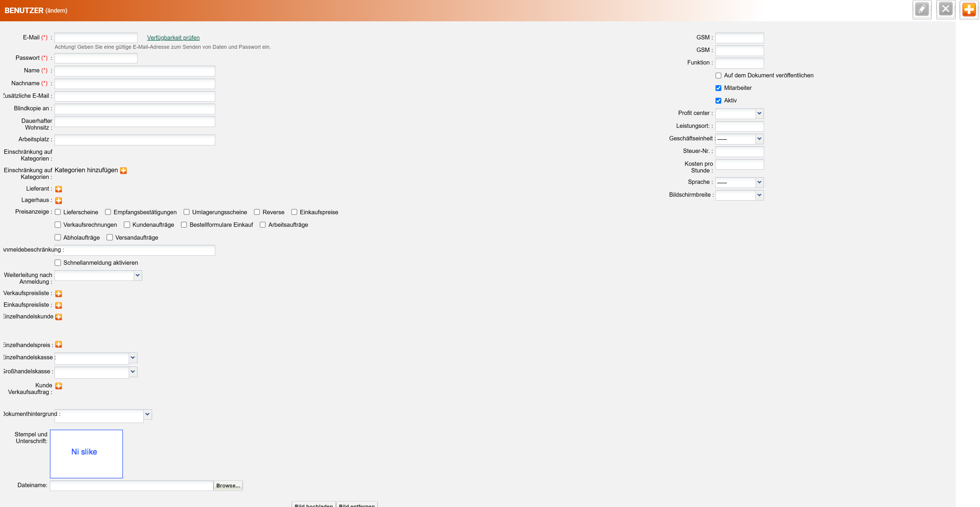This screenshot has width=980, height=507.
Task: Expand the Sprache dropdown
Action: (759, 182)
